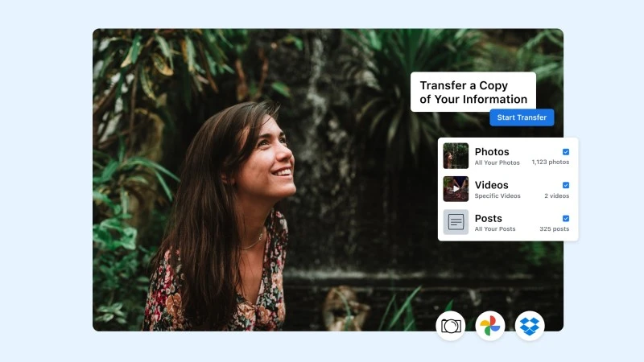This screenshot has width=644, height=362.
Task: Click the camera icon in the white circle
Action: pos(451,326)
